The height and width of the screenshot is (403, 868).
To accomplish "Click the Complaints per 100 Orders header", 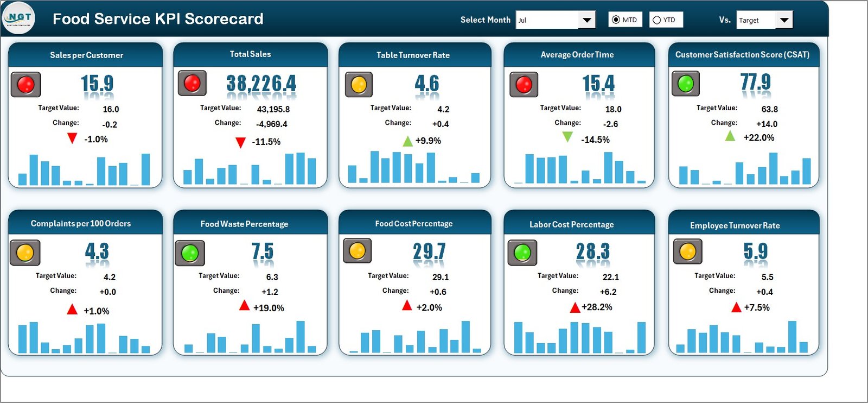I will pyautogui.click(x=81, y=223).
